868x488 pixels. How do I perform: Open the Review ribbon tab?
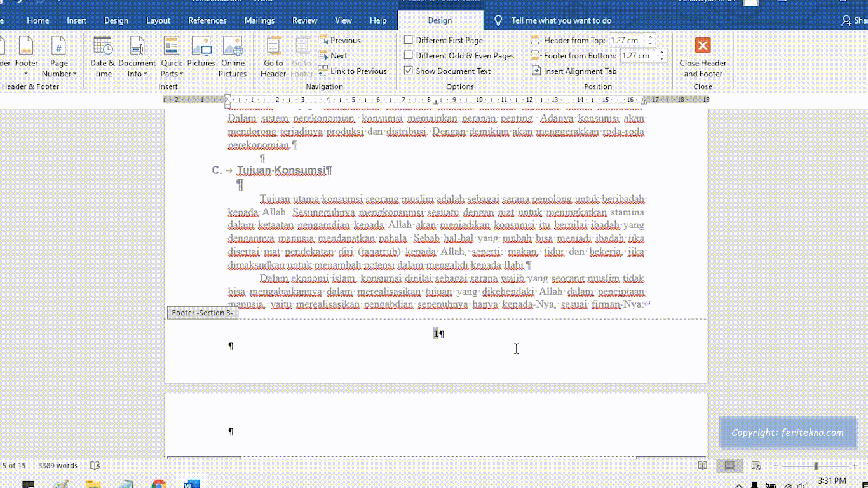click(x=305, y=20)
